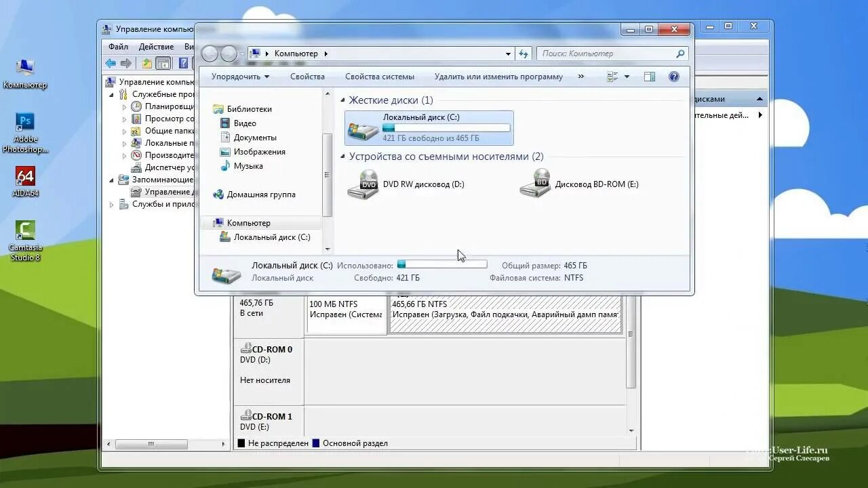The width and height of the screenshot is (868, 488).
Task: Click the C: drive used space bar
Action: (x=446, y=127)
